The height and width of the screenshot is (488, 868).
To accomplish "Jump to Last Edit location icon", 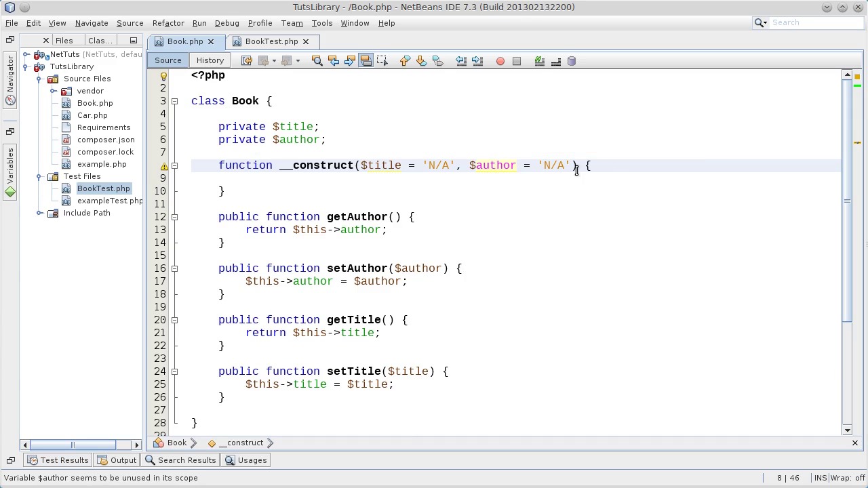I will [247, 61].
